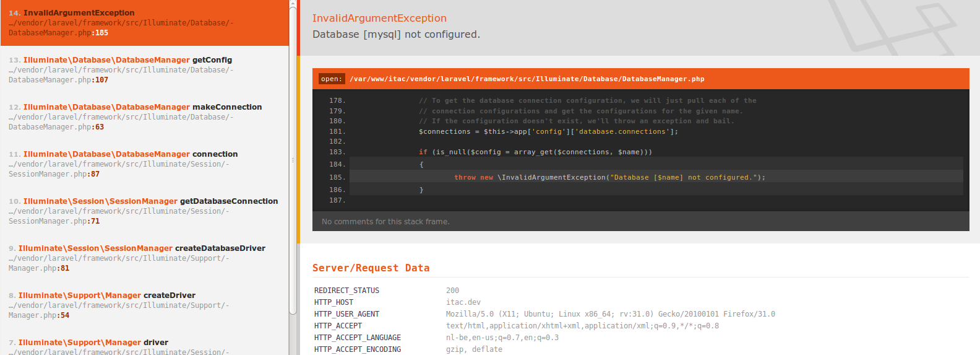Select the HTTP_HOST itac.dev value
Viewport: 980px width, 355px height.
[x=463, y=302]
